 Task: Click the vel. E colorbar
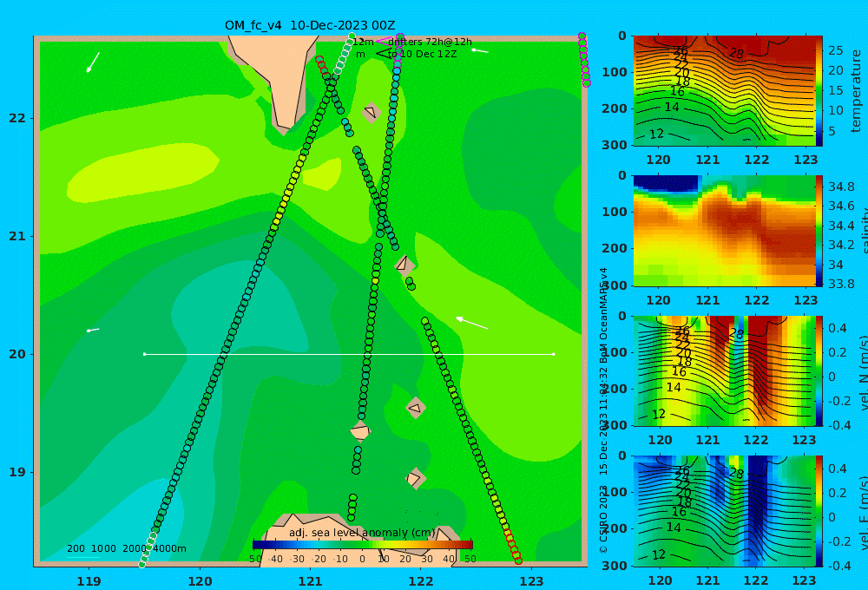[819, 511]
